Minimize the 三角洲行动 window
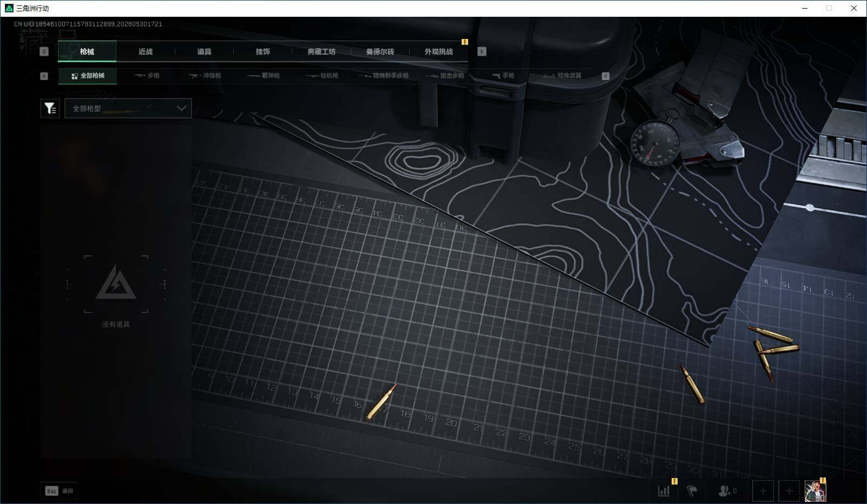This screenshot has height=504, width=867. (804, 8)
